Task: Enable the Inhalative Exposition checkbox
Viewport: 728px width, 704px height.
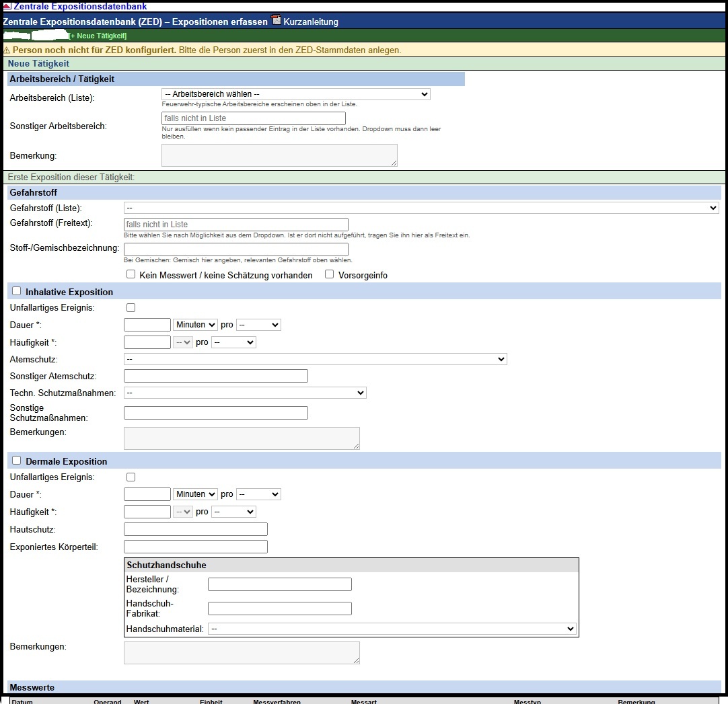Action: tap(17, 291)
